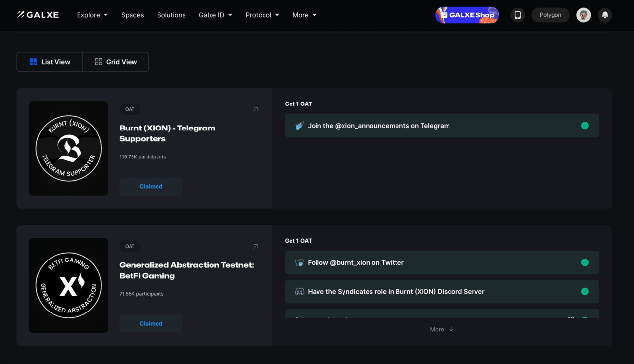
Task: Switch to List View
Action: 50,62
